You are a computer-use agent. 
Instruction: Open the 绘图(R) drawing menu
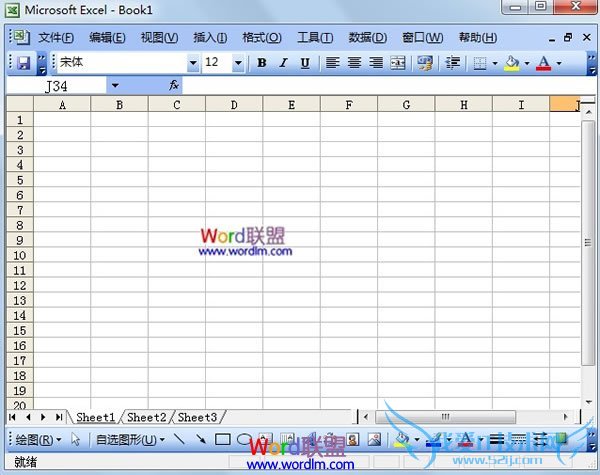[38, 440]
